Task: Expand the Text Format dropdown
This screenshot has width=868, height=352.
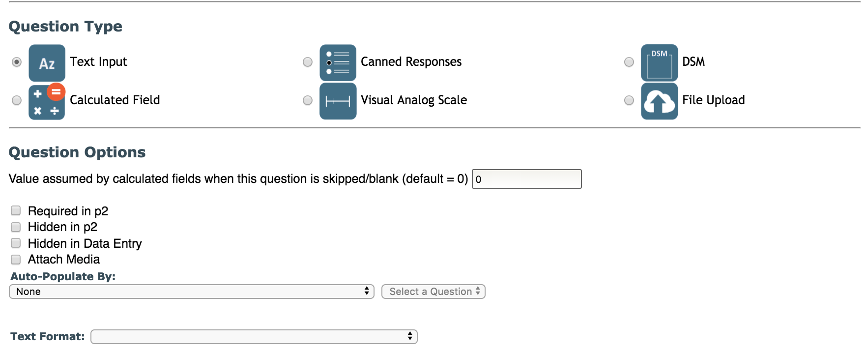Action: [254, 337]
